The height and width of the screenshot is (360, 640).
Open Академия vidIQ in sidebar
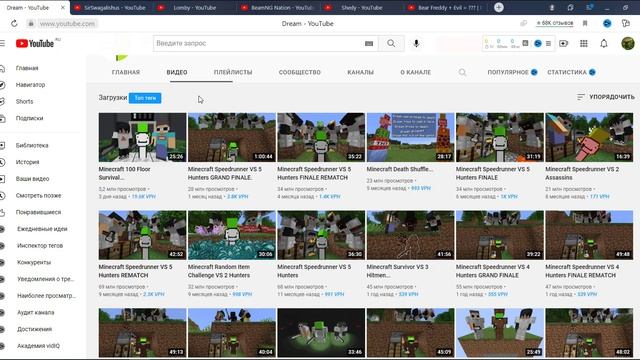(x=38, y=346)
